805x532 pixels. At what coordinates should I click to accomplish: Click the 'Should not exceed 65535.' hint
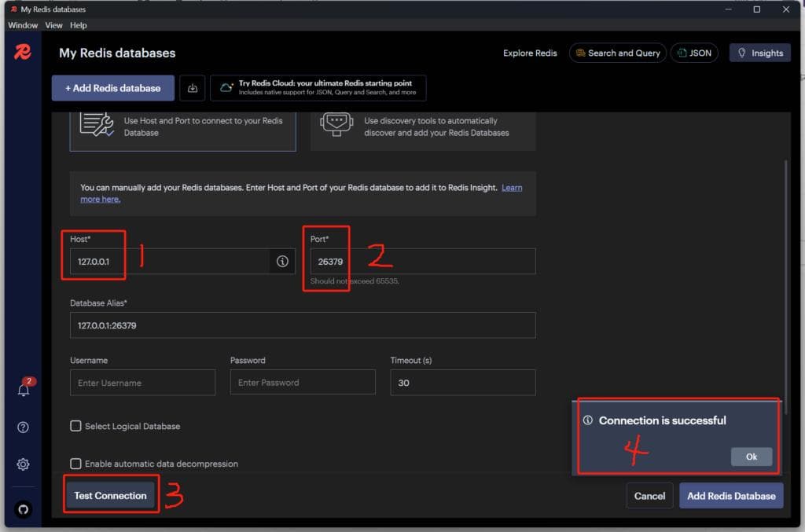point(355,281)
